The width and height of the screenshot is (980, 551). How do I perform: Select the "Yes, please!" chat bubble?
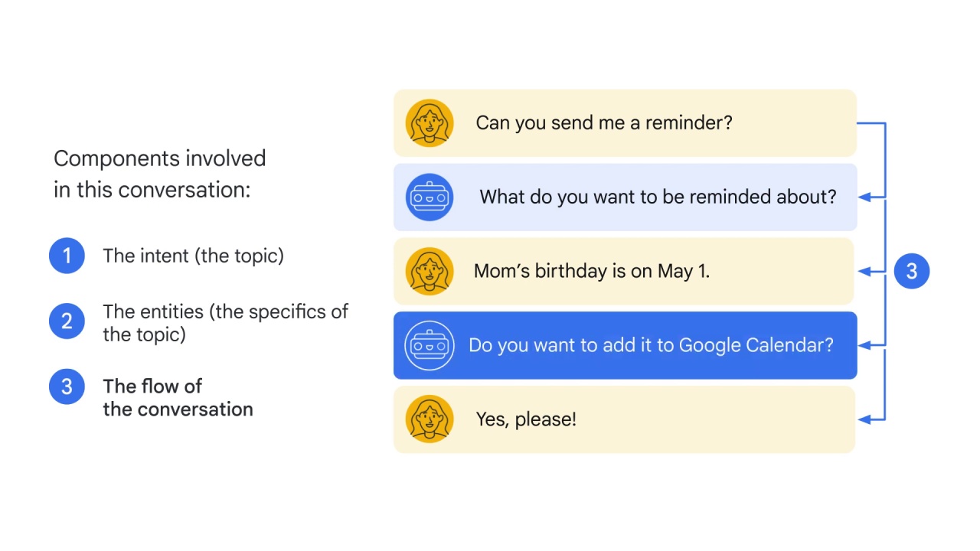(624, 419)
